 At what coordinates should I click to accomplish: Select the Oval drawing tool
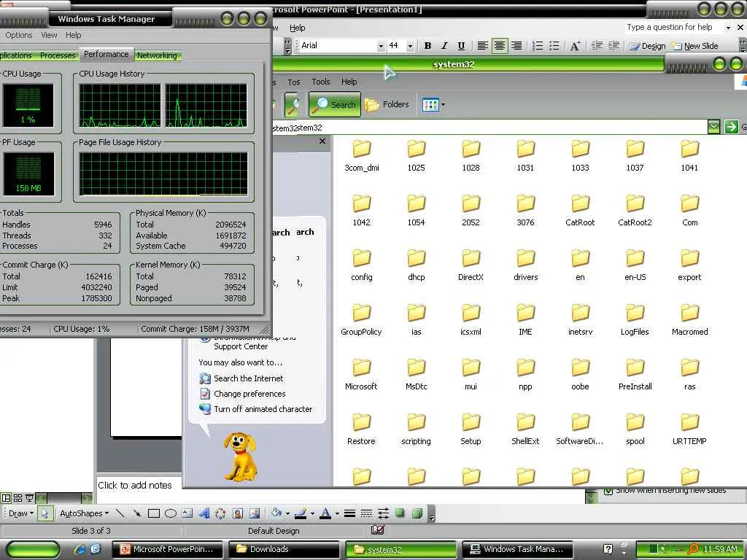tap(171, 513)
